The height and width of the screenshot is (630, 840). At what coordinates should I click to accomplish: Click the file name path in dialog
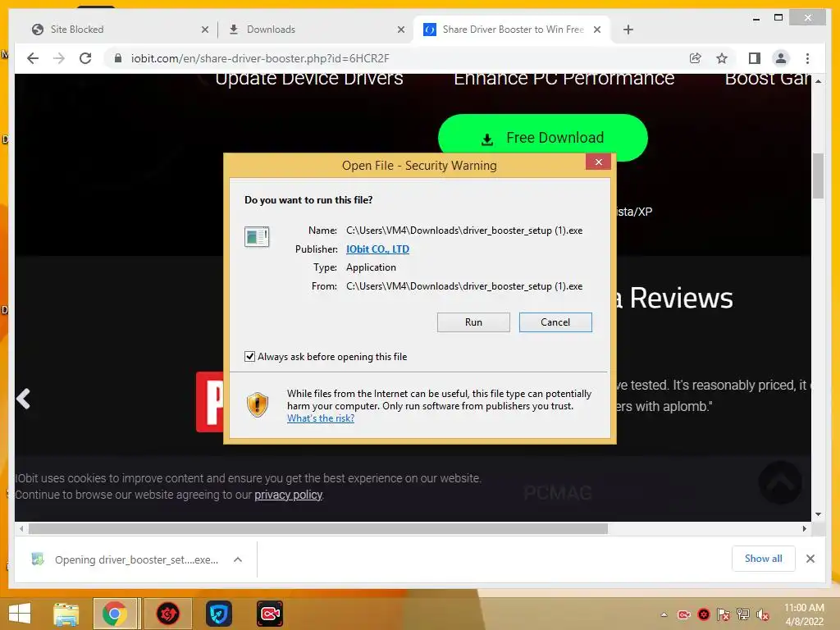point(464,231)
